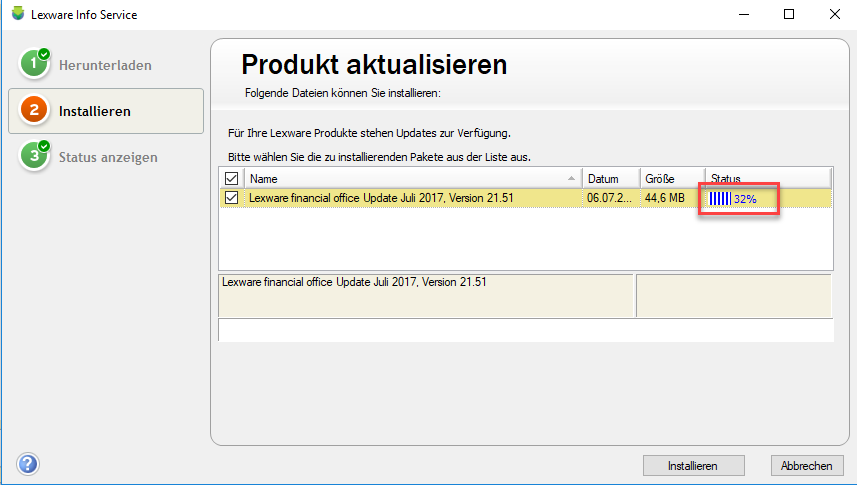Image resolution: width=857 pixels, height=485 pixels.
Task: Maximize the Lexware Info Service window
Action: click(x=789, y=15)
